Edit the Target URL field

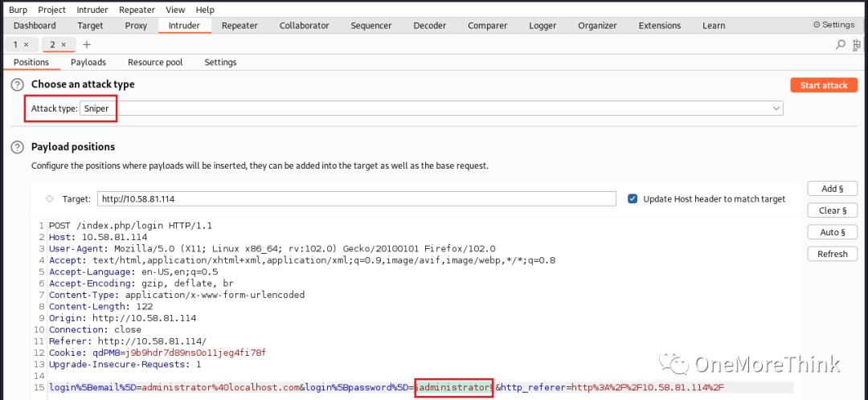tap(357, 198)
